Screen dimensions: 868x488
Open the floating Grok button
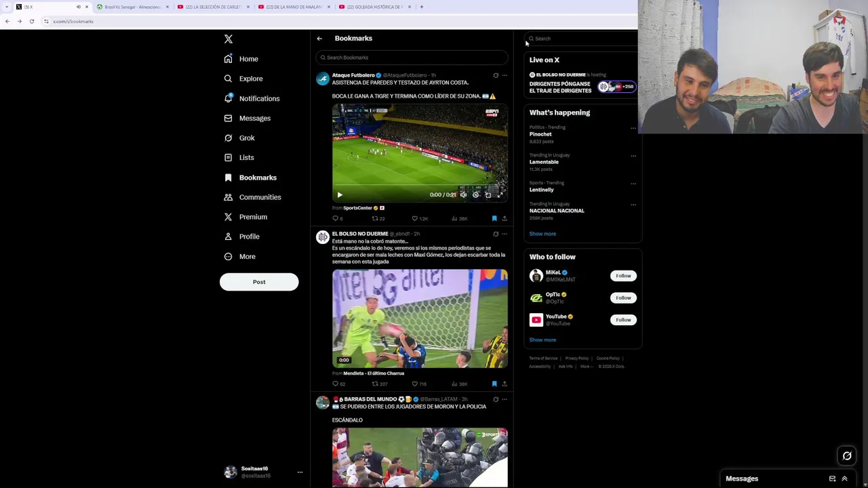[847, 456]
